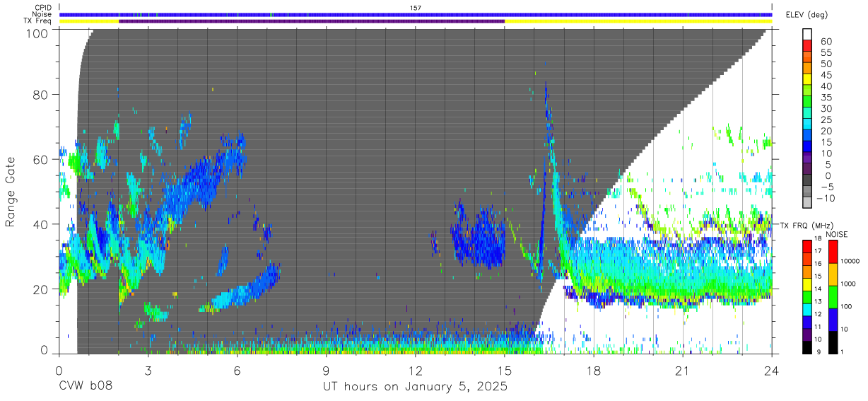Click the 100 tick on Range Gate axis

[38, 33]
